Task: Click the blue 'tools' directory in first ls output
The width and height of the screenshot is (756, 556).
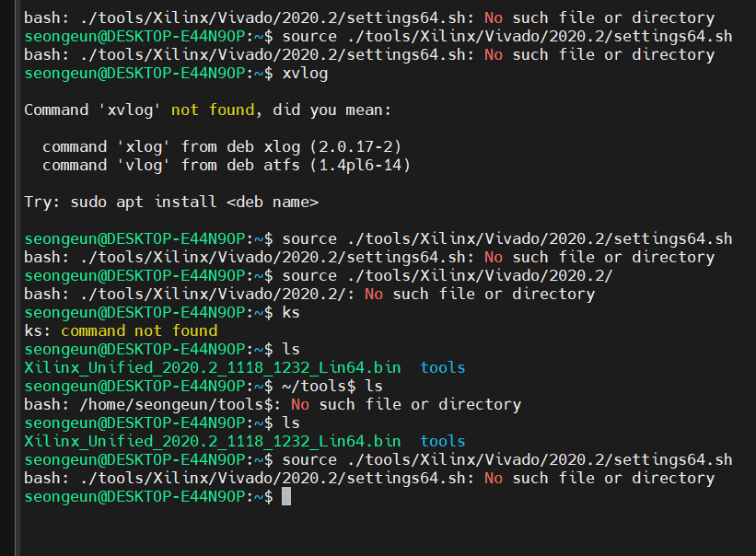Action: (x=442, y=368)
